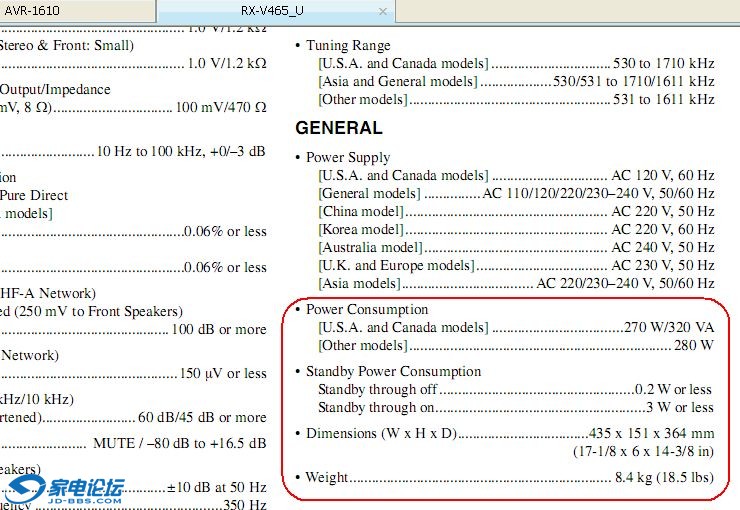Image resolution: width=740 pixels, height=510 pixels.
Task: Click the Tuning Range heading
Action: 348,45
